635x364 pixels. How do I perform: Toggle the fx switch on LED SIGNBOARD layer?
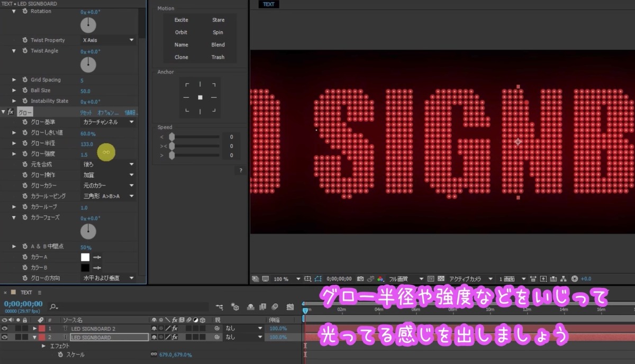point(175,336)
